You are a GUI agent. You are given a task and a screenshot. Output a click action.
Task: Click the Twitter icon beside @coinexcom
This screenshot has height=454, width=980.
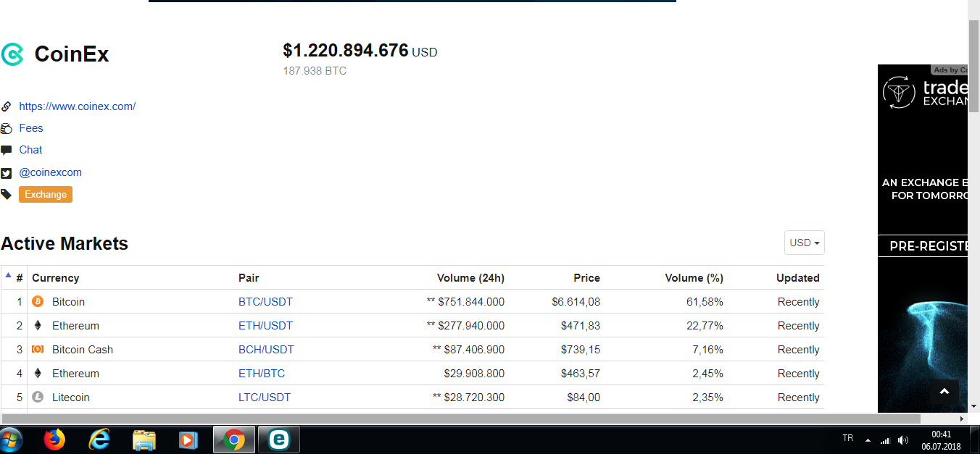7,173
